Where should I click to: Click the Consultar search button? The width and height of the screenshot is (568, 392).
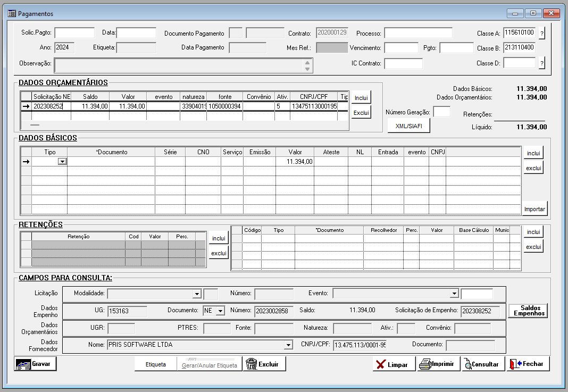click(x=482, y=364)
